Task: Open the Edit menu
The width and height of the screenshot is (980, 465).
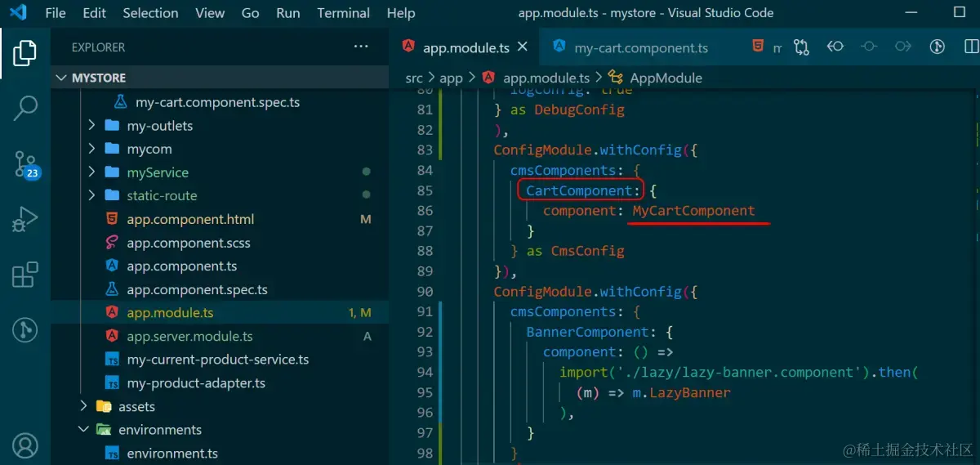Action: coord(95,13)
